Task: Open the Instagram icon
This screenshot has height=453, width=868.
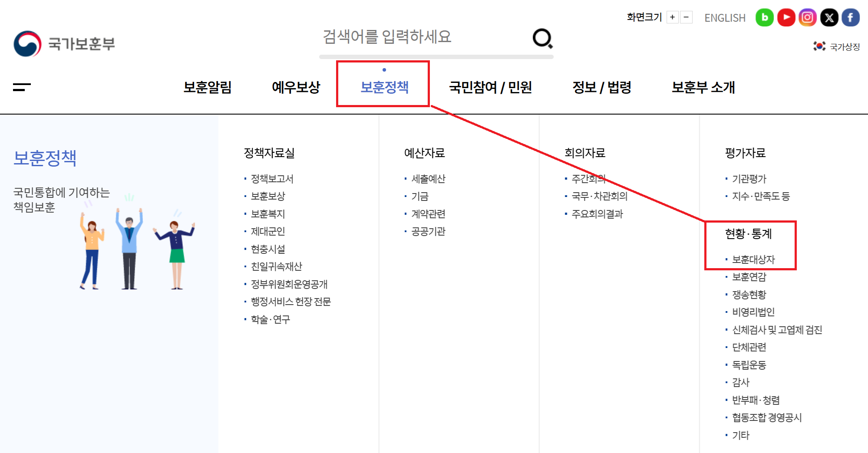Action: pos(807,18)
